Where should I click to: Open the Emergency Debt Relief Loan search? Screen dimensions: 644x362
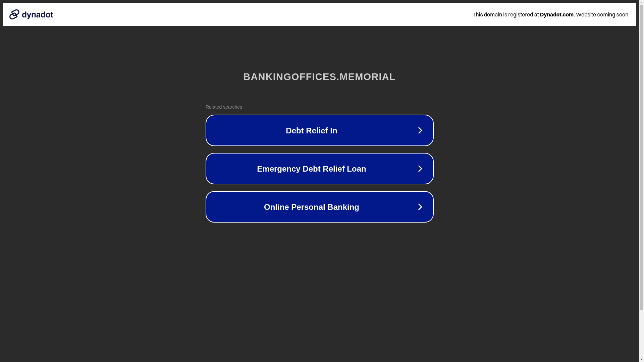point(319,169)
